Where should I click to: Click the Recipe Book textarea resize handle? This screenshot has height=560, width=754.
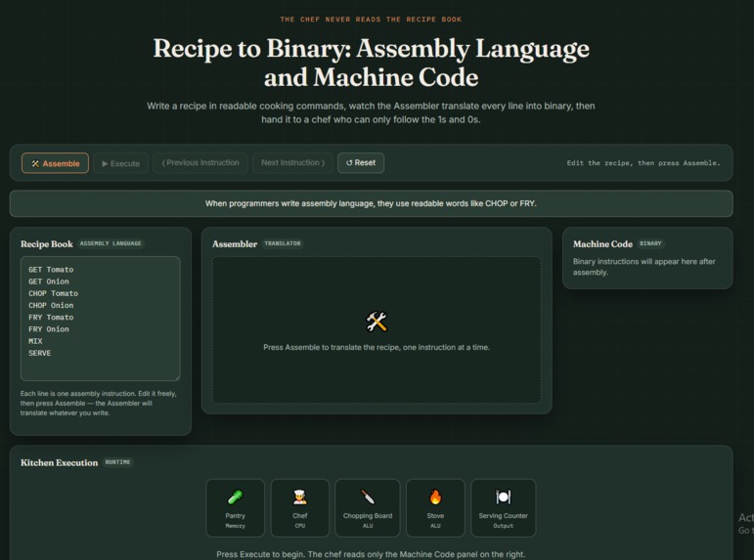pos(176,377)
